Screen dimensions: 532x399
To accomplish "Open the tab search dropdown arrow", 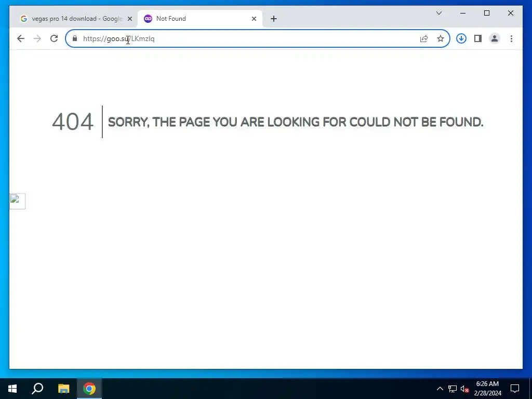I will (438, 13).
